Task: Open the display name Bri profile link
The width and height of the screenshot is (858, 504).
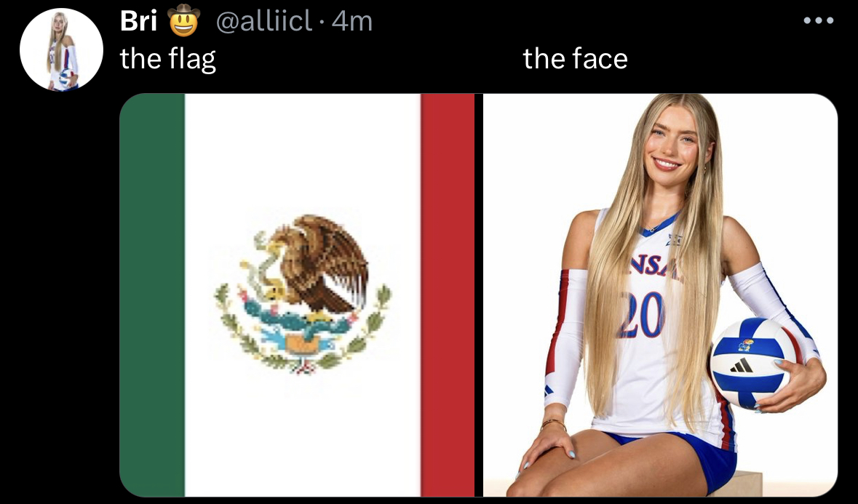Action: tap(138, 21)
